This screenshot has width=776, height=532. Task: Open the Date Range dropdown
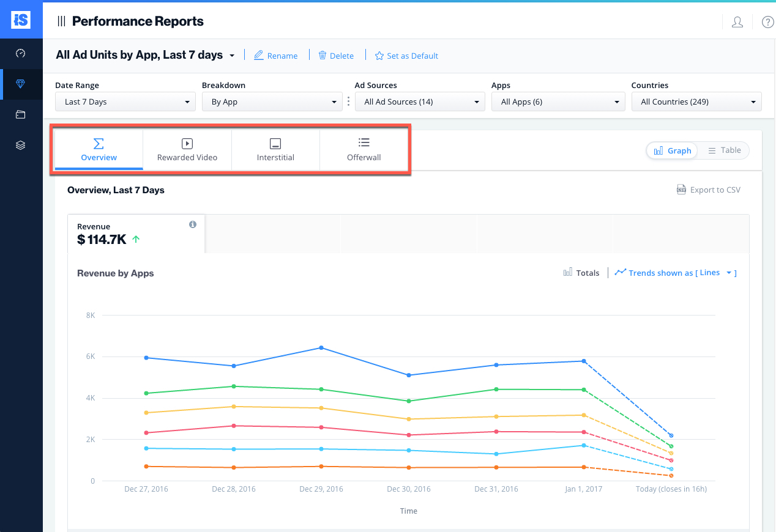point(125,101)
